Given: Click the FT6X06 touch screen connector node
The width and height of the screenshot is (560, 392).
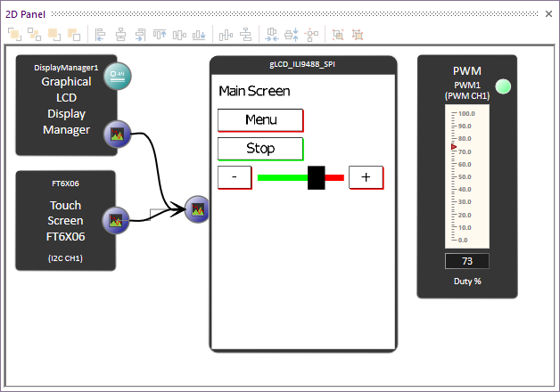Looking at the screenshot, I should tap(116, 220).
